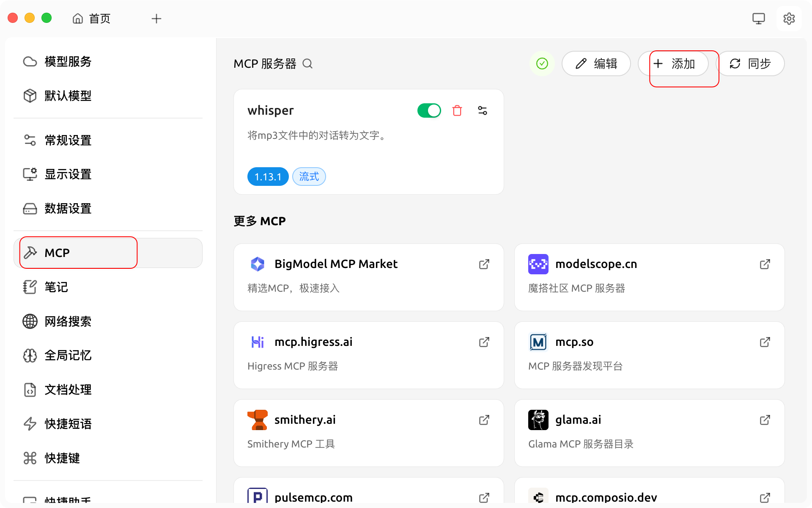Go to 网络搜索 settings section
Screen dimensions: 812x508
pyautogui.click(x=68, y=321)
